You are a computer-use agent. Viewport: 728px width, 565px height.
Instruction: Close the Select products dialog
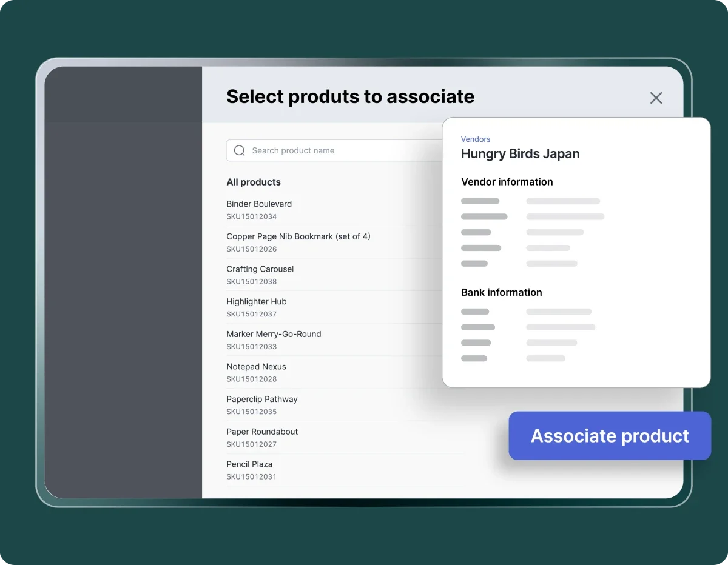(656, 98)
